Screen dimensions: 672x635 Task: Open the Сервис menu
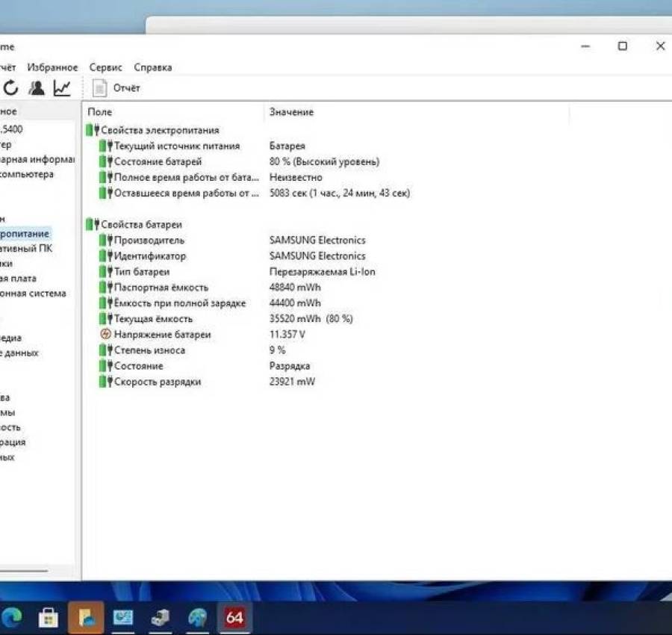point(105,67)
